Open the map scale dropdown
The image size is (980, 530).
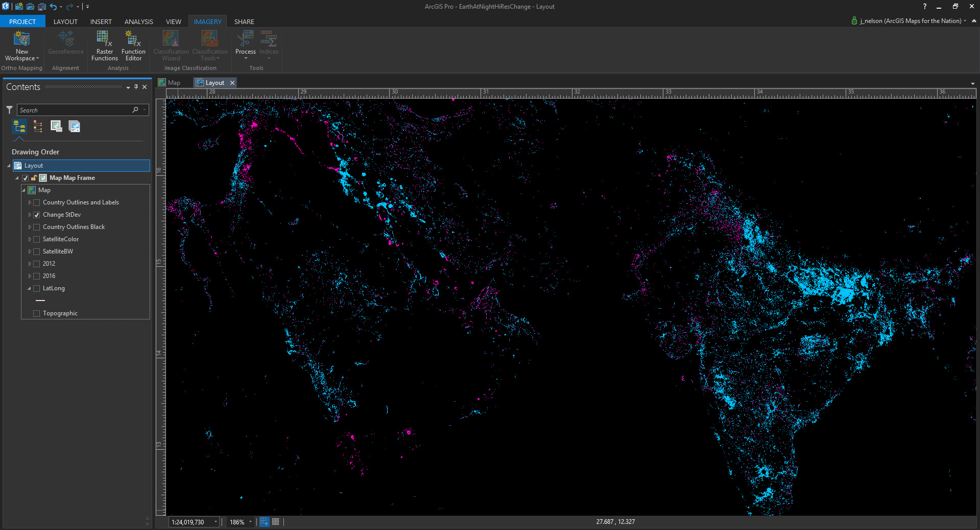(x=216, y=522)
